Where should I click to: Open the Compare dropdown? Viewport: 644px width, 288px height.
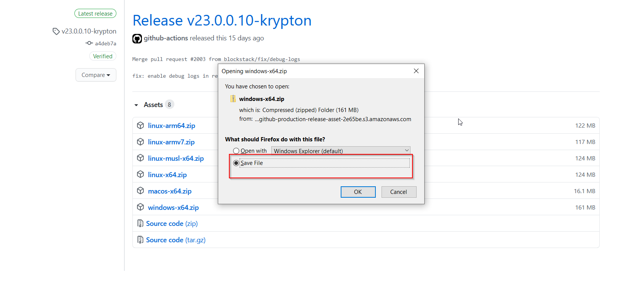tap(96, 75)
